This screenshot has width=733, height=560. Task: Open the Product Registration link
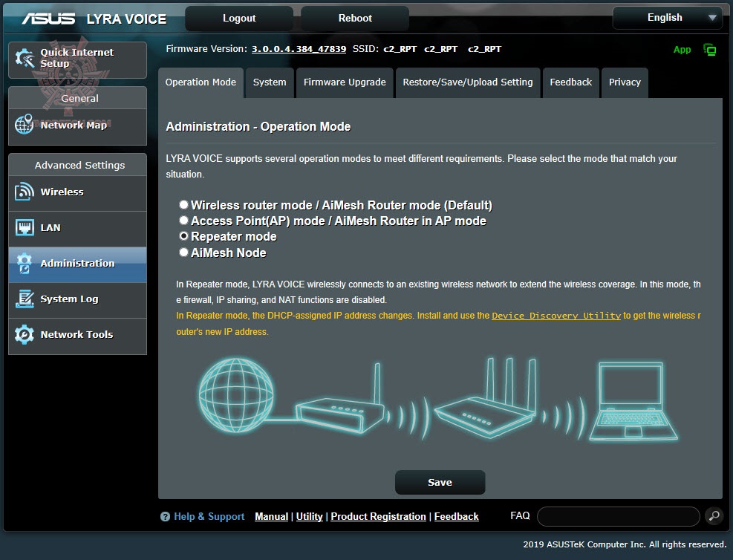click(378, 516)
